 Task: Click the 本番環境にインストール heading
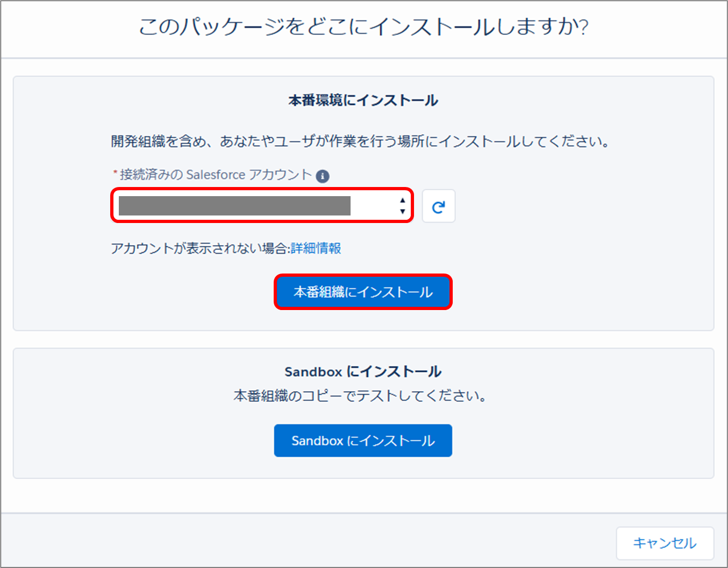pyautogui.click(x=363, y=100)
